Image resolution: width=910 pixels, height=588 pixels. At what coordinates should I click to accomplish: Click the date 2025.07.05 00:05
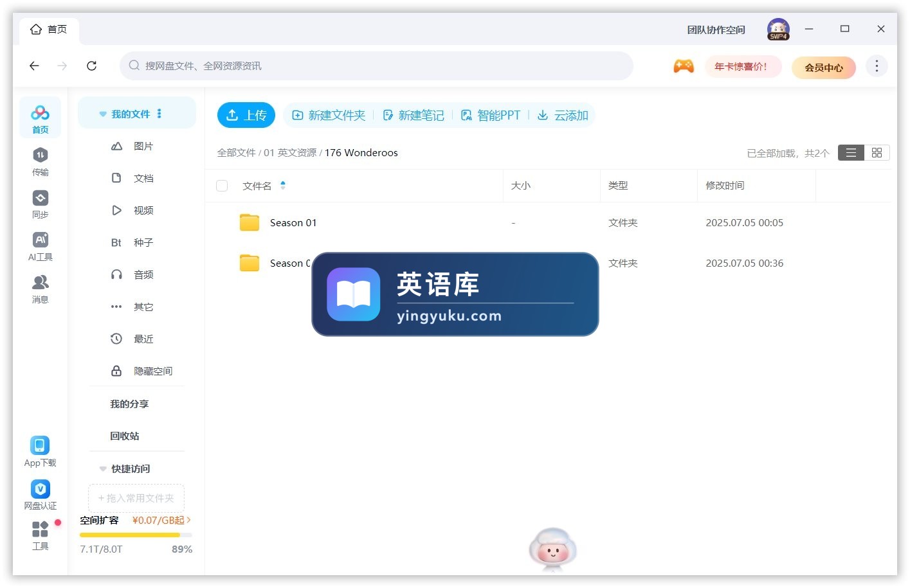(x=745, y=223)
